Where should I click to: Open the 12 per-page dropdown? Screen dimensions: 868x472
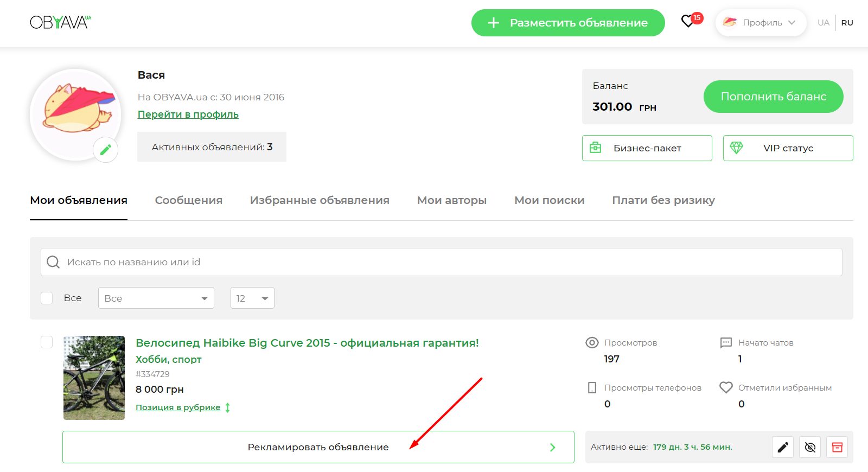click(x=252, y=298)
